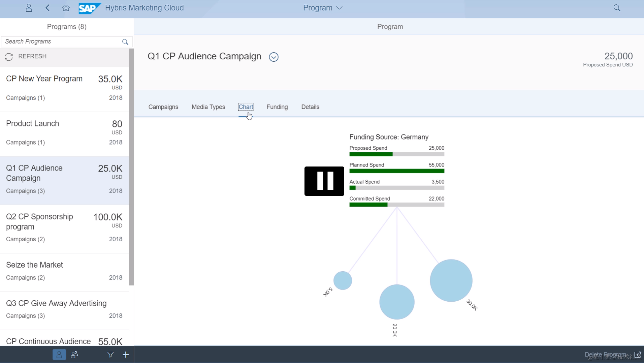Viewport: 644px width, 363px height.
Task: Click the Actual Spend progress bar
Action: pyautogui.click(x=397, y=188)
